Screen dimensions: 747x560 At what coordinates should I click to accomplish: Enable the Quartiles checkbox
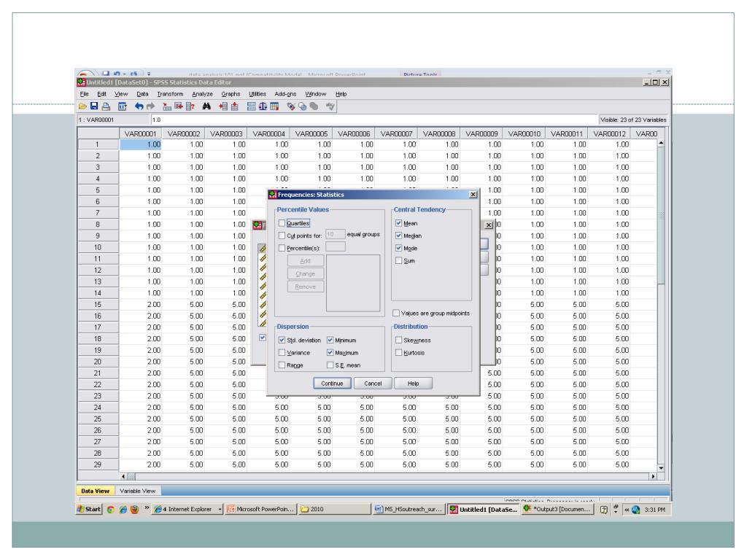(x=282, y=223)
